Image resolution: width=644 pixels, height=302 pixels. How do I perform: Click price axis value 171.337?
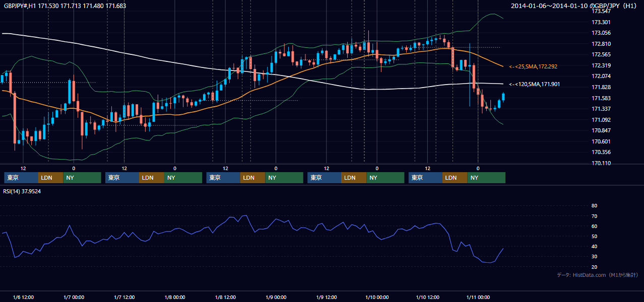point(601,109)
